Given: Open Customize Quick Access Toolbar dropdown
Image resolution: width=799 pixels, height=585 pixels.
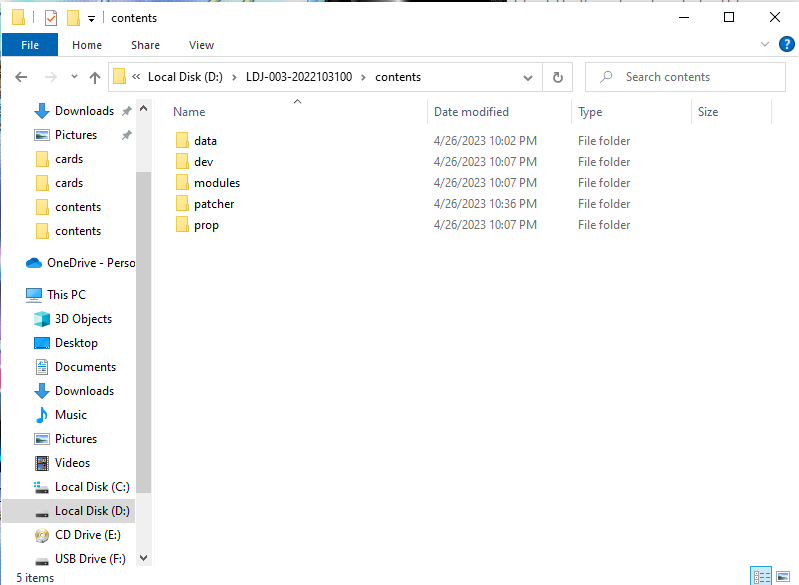Looking at the screenshot, I should point(91,19).
